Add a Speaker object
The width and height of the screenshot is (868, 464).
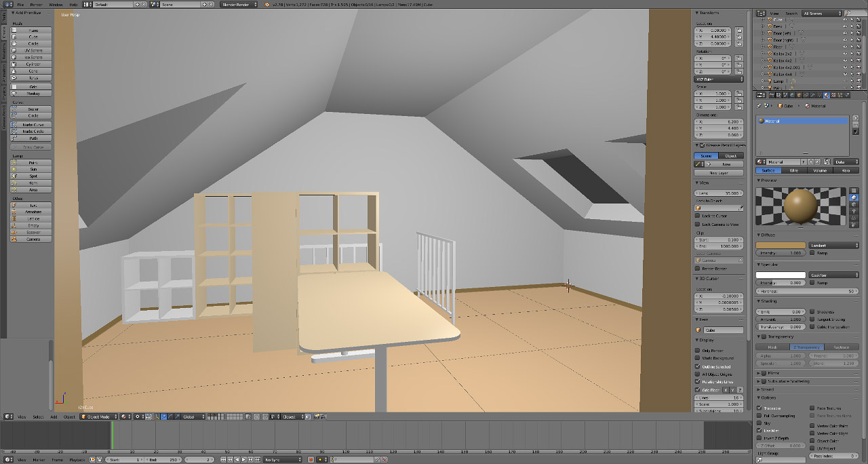(31, 233)
